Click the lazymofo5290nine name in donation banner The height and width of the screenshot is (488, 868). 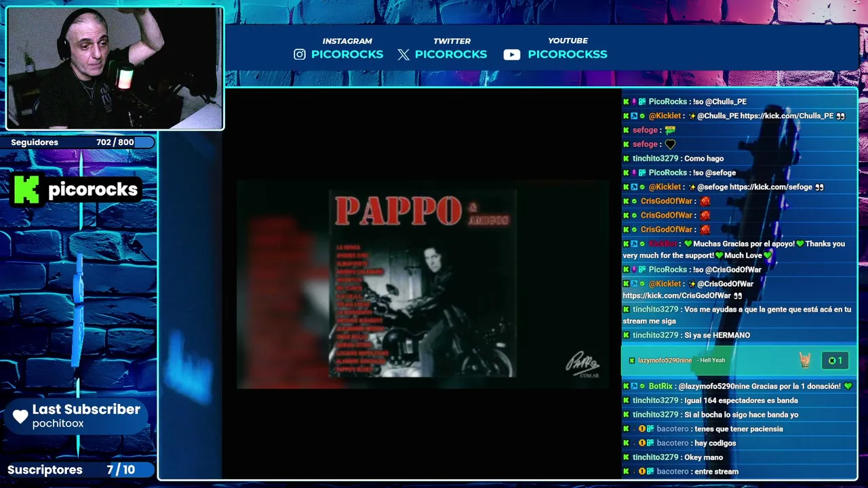665,361
